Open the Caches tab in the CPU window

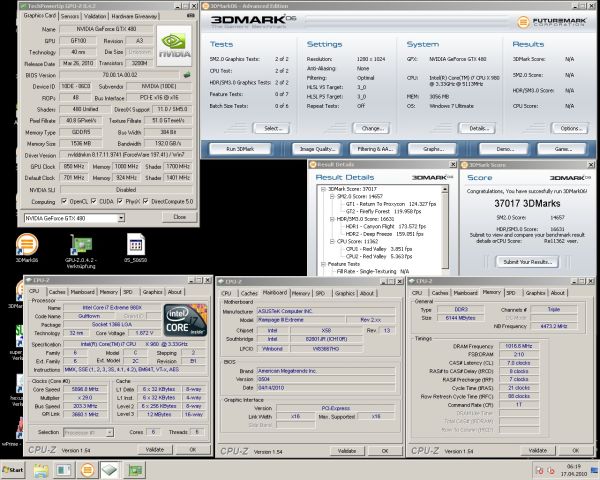click(x=57, y=292)
